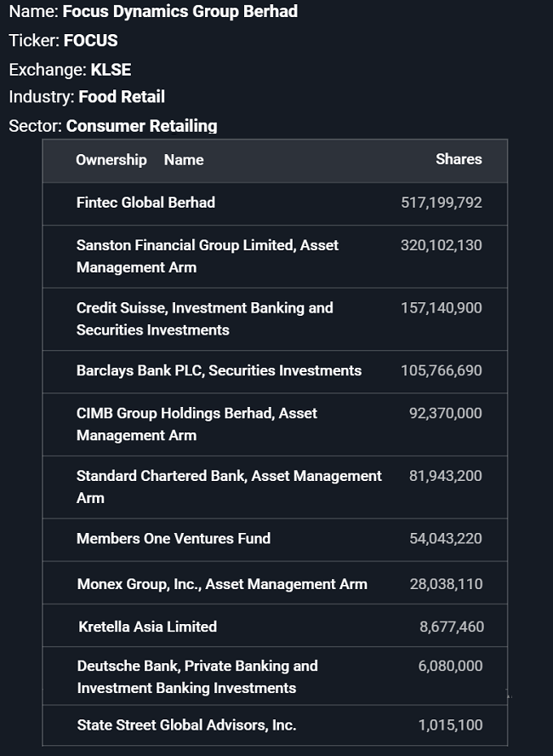Click share count 8,677,460
553x756 pixels.
(452, 627)
